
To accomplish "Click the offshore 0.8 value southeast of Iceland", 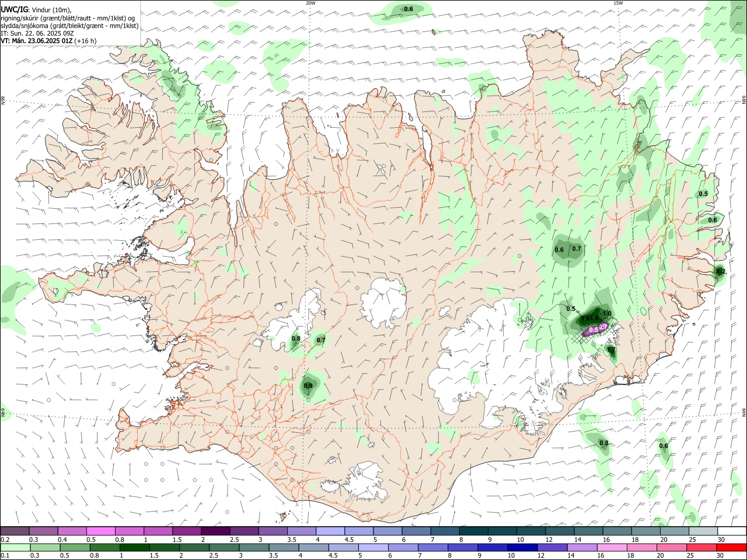I will click(604, 443).
